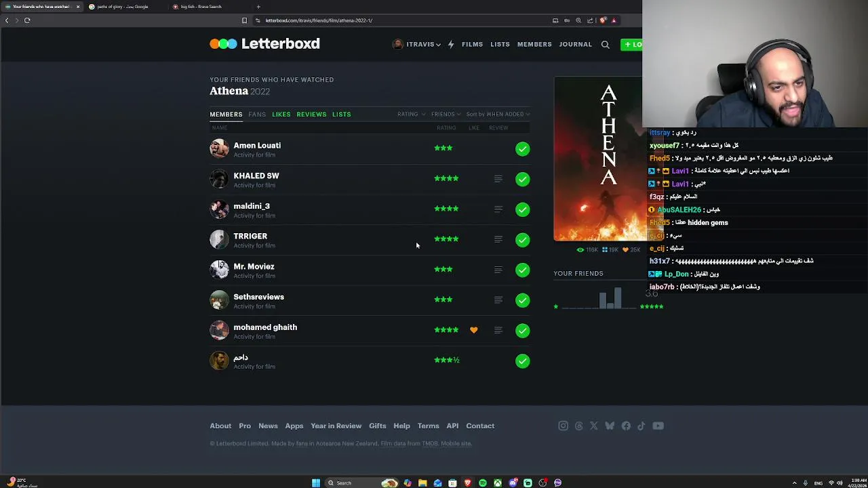Toggle watched checkmark for maldini_3

(522, 209)
